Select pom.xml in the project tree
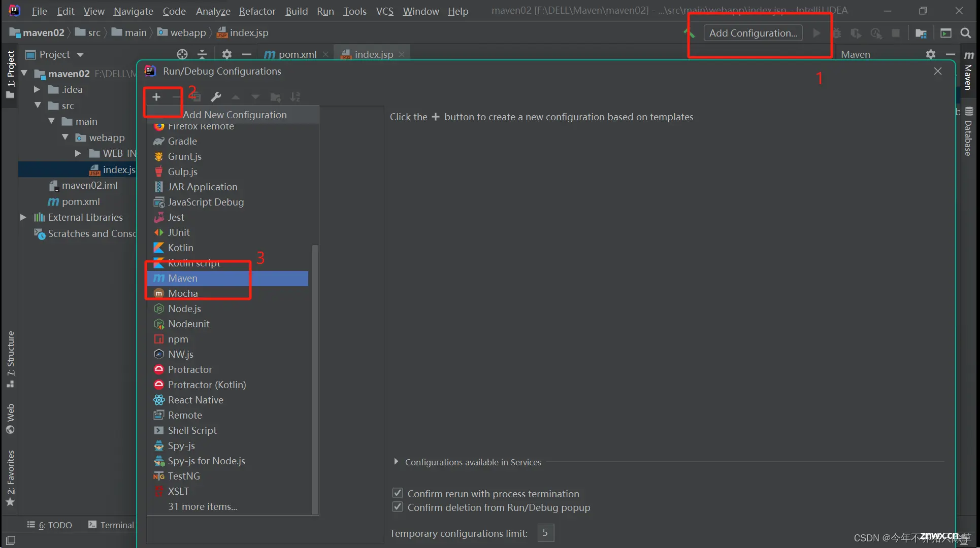 74,201
